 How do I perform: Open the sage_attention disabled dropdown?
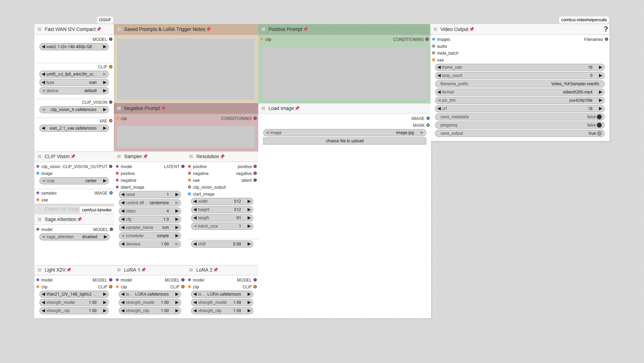tap(74, 237)
